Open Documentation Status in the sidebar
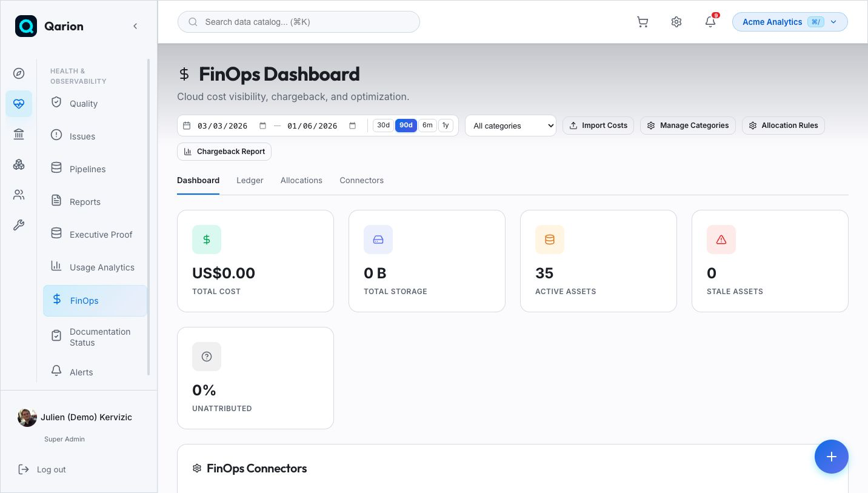 click(95, 337)
